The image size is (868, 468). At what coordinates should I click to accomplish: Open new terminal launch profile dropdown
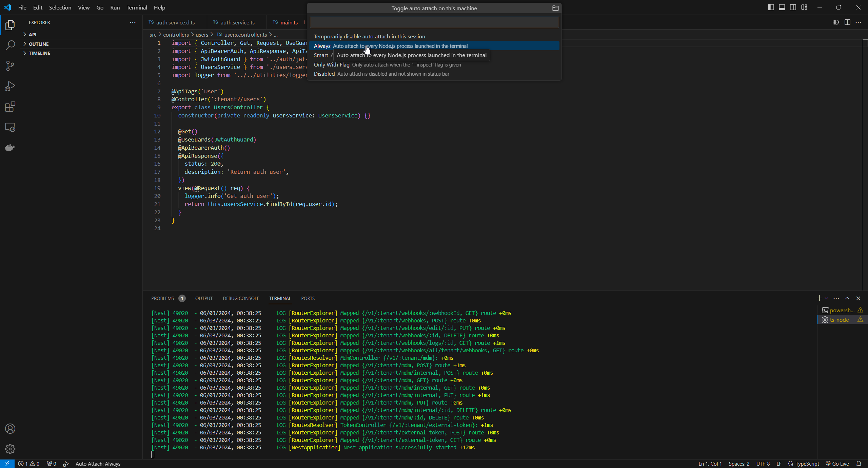click(x=827, y=298)
